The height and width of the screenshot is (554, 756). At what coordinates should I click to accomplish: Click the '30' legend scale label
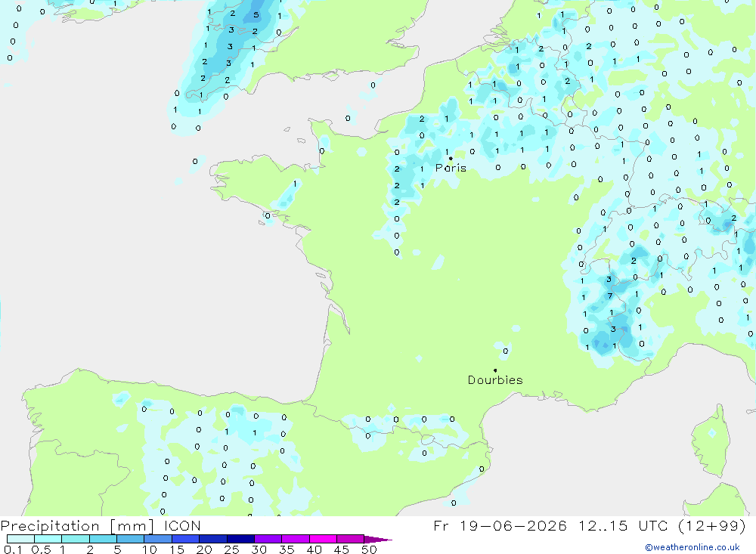point(259,549)
